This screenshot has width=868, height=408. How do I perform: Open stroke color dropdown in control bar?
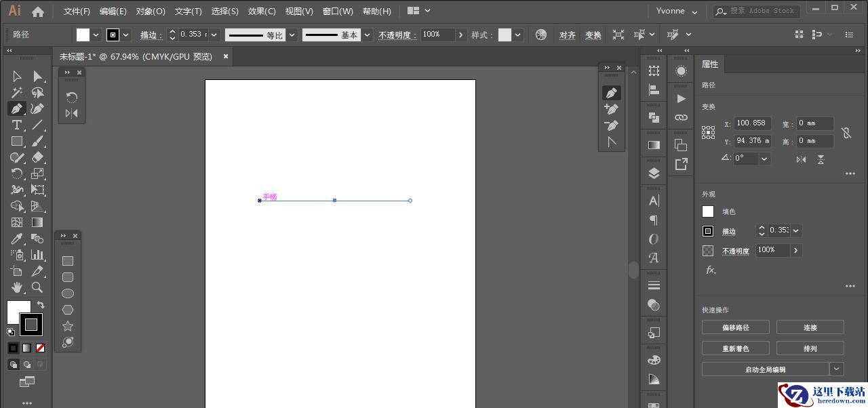pos(126,35)
